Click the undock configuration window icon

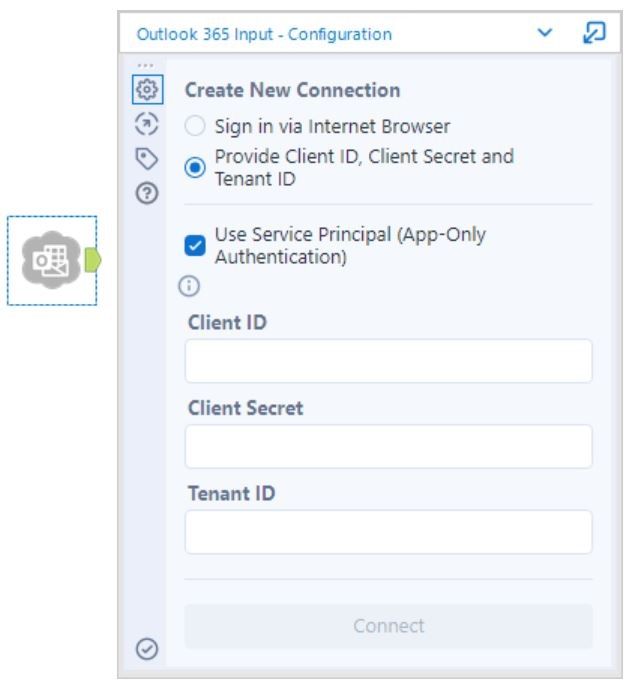tap(594, 33)
